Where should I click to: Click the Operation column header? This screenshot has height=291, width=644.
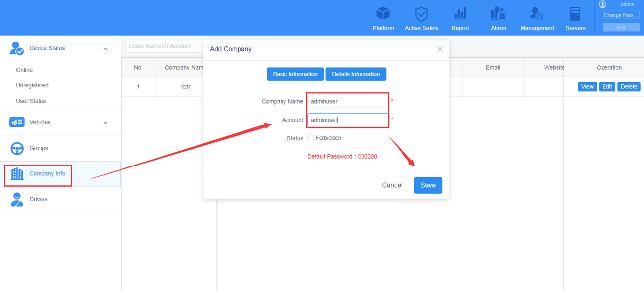(609, 68)
